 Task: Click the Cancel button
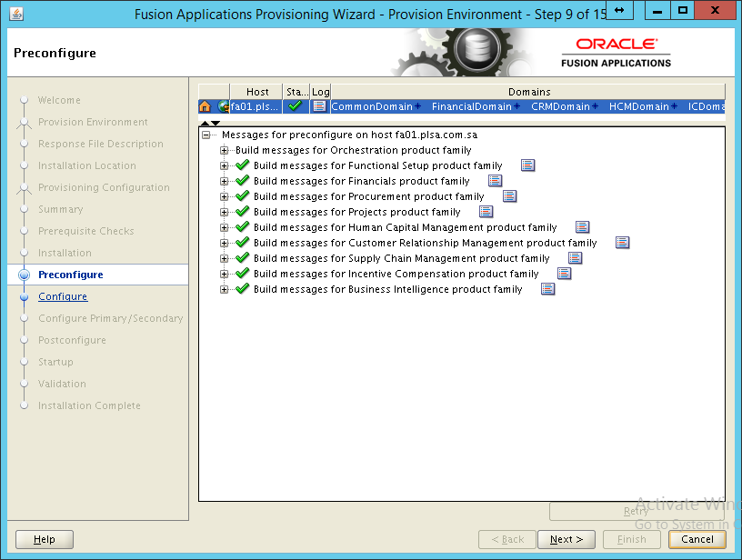pos(697,539)
